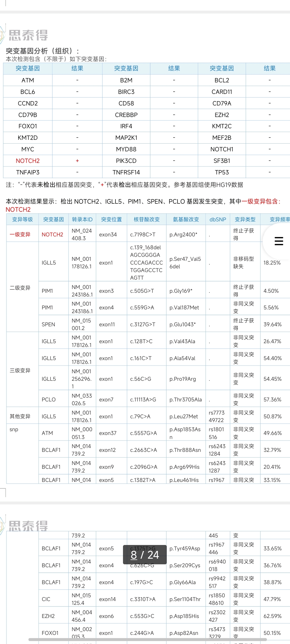Click amino acid change 'p.Thr3705Ala'
The width and height of the screenshot is (290, 644).
(x=186, y=400)
